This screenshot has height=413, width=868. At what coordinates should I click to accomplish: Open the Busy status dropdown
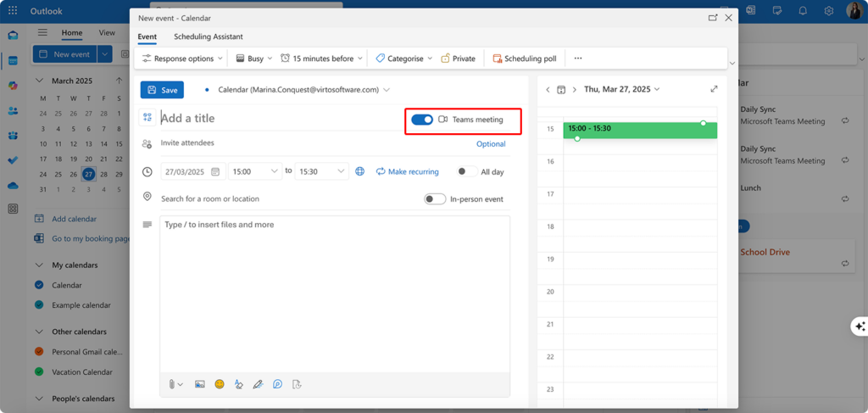[x=254, y=59]
